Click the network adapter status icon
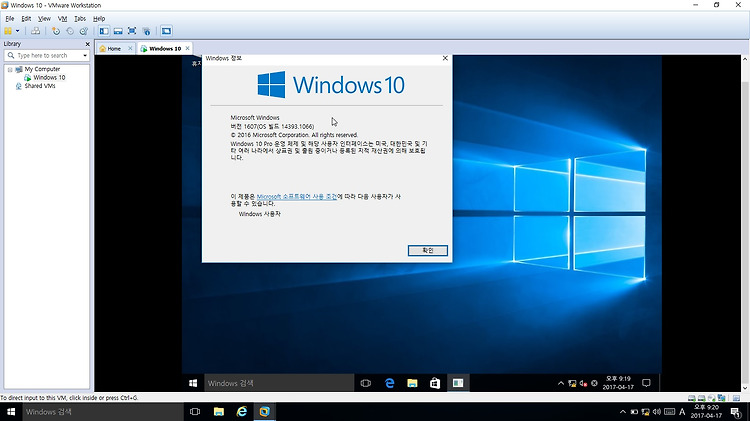 pyautogui.click(x=721, y=398)
